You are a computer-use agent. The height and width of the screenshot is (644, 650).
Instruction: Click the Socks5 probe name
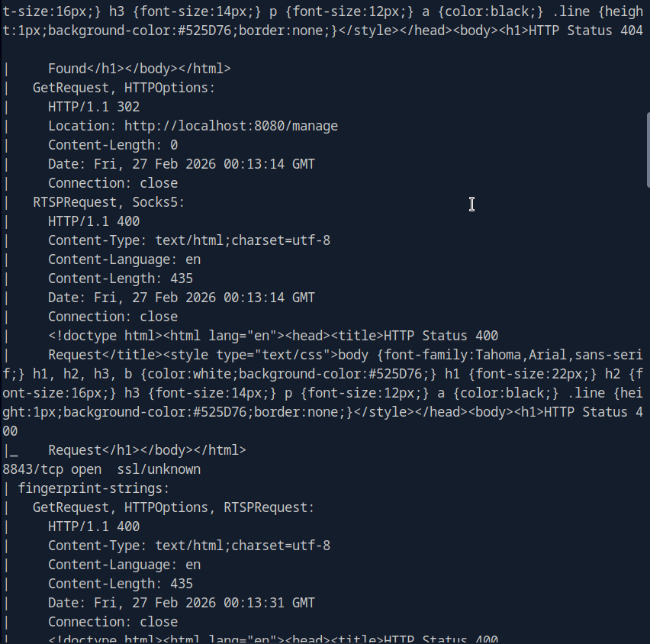click(159, 202)
